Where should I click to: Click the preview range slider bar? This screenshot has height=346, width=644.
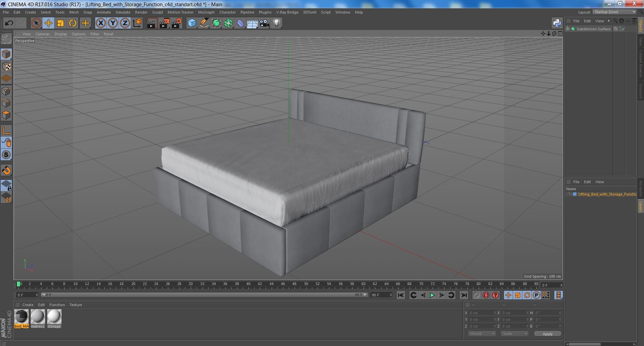pyautogui.click(x=204, y=295)
